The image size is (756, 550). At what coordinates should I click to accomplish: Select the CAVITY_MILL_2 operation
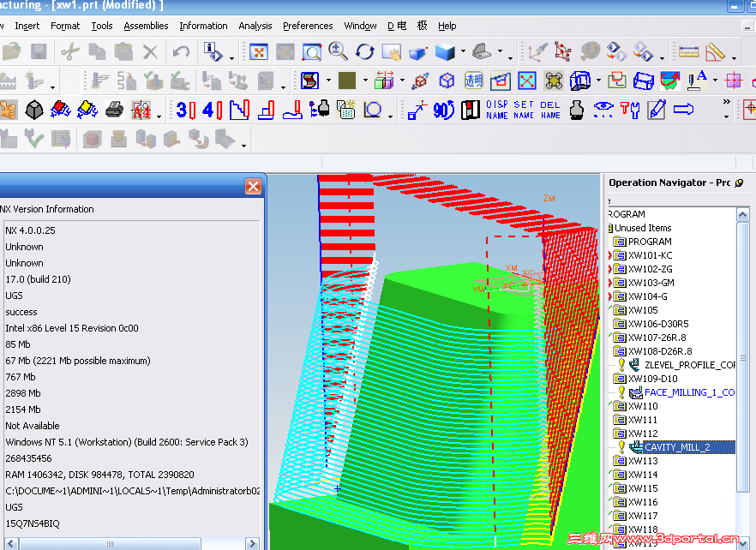677,447
